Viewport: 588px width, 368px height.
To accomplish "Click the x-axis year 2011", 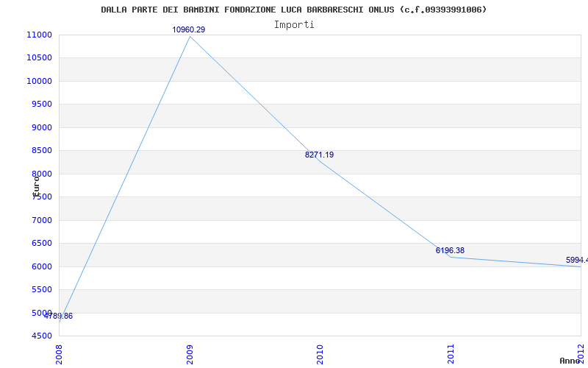I will pyautogui.click(x=451, y=354).
